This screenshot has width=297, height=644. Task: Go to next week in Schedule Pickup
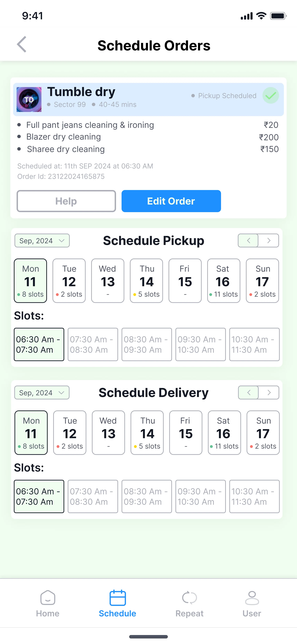269,240
